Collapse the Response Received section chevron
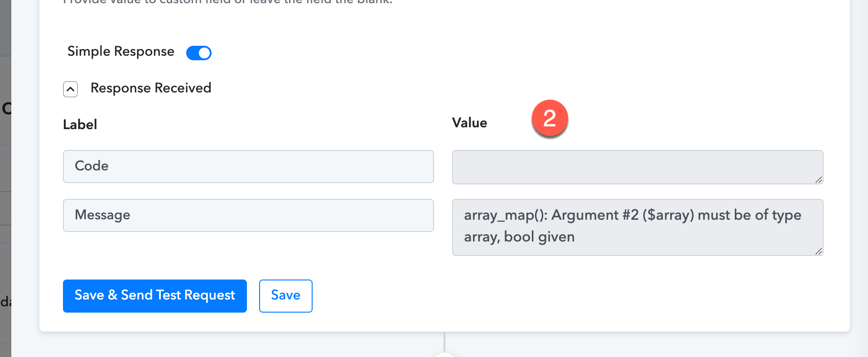The height and width of the screenshot is (357, 868). pyautogui.click(x=70, y=89)
